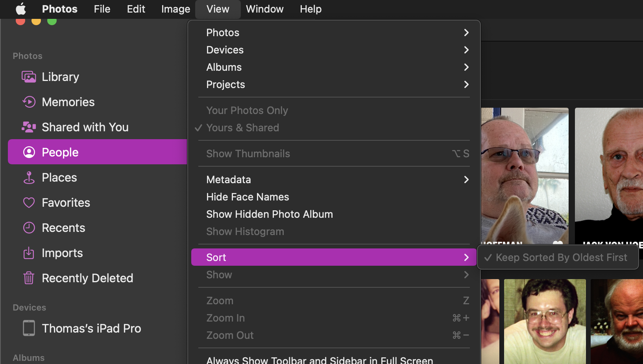Select the Places pin icon
Screen dimensions: 643x364
coord(29,178)
